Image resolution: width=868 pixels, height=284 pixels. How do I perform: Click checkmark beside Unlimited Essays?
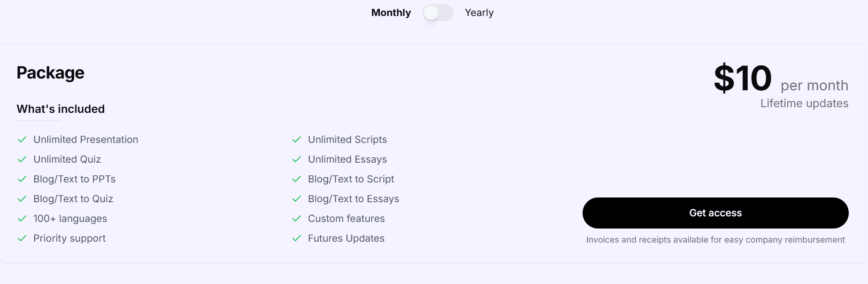(x=297, y=159)
